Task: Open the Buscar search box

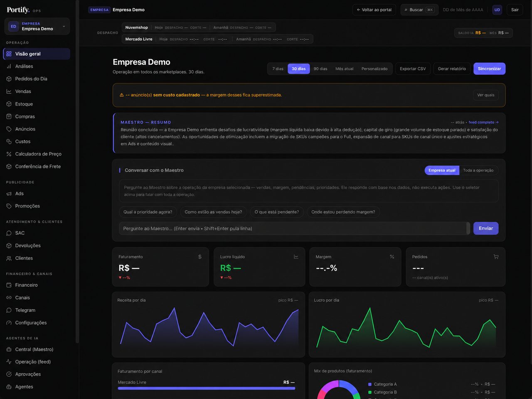Action: point(419,10)
